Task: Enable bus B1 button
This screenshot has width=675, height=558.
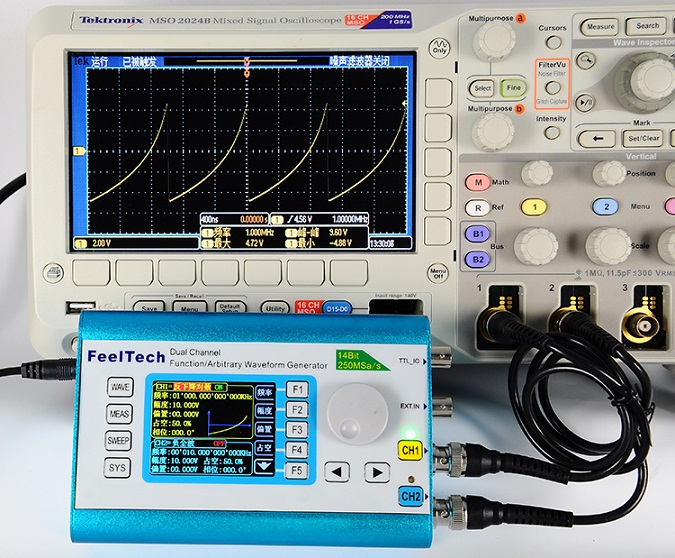Action: point(478,234)
